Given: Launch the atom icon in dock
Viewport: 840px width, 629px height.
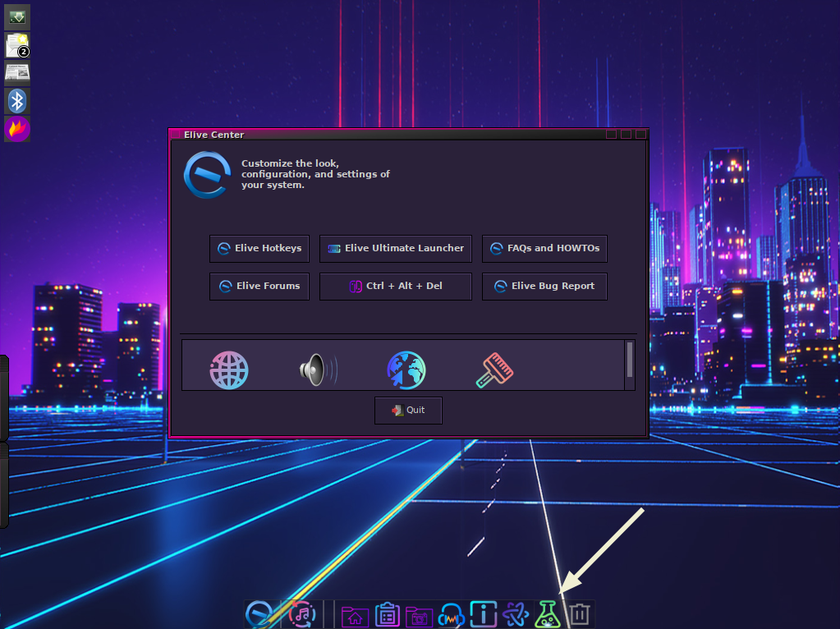Looking at the screenshot, I should click(516, 614).
